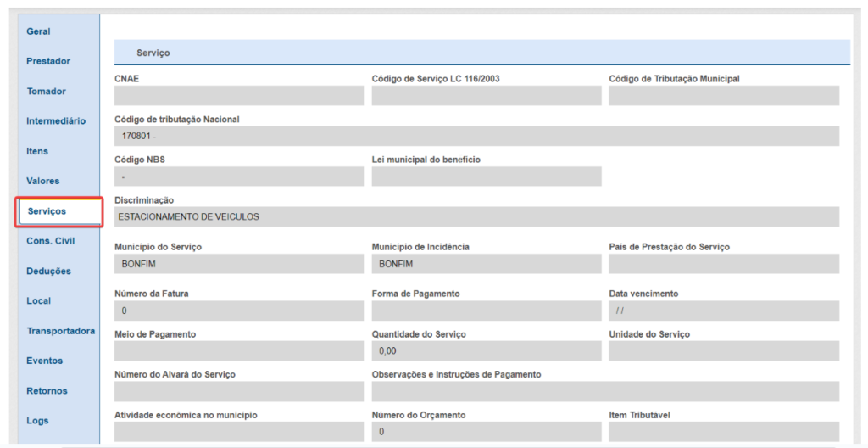868x448 pixels.
Task: Focus the Quantidade do Serviço field
Action: coord(486,351)
